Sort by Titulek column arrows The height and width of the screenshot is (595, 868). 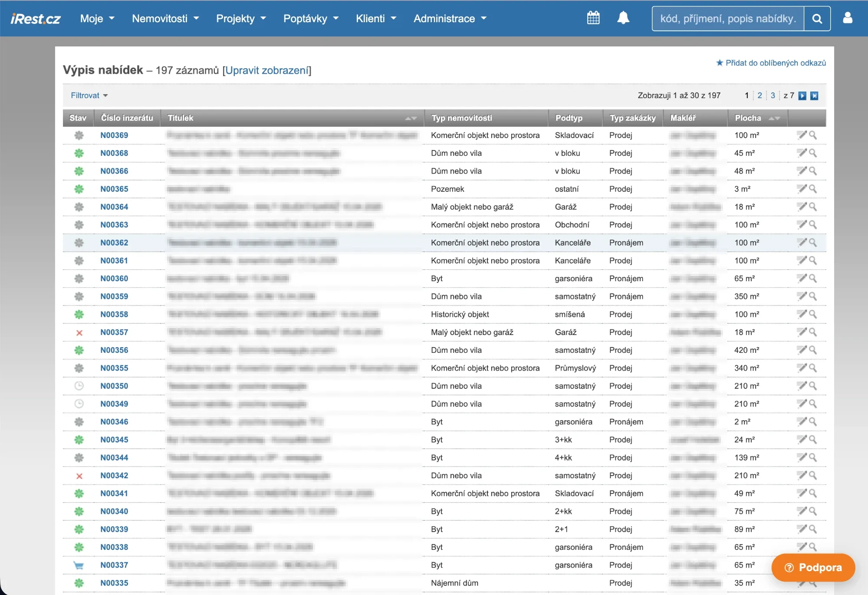pos(411,118)
